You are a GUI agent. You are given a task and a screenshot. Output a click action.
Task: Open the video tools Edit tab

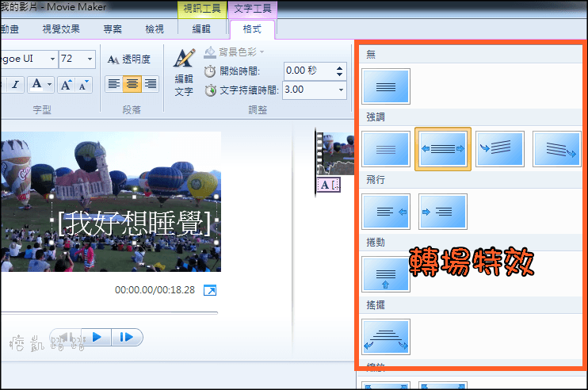pos(201,29)
